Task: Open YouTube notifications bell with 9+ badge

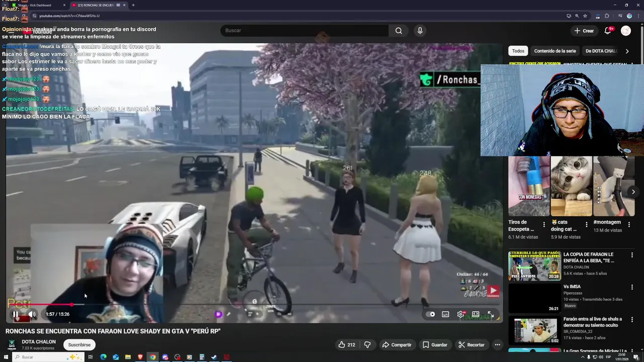Action: [608, 31]
